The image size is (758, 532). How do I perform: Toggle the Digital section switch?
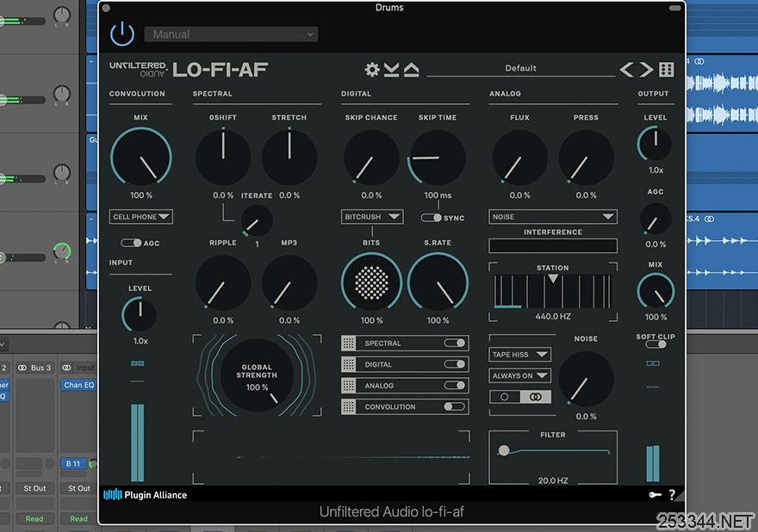click(x=454, y=364)
